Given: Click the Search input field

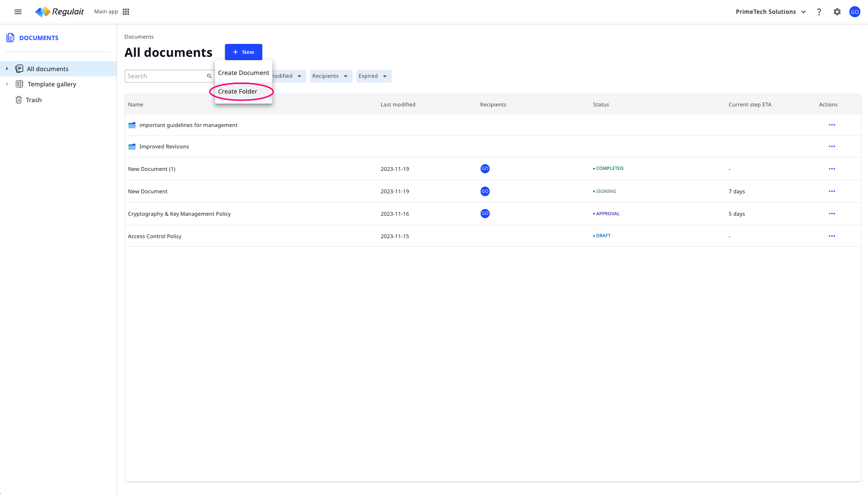Looking at the screenshot, I should 165,76.
